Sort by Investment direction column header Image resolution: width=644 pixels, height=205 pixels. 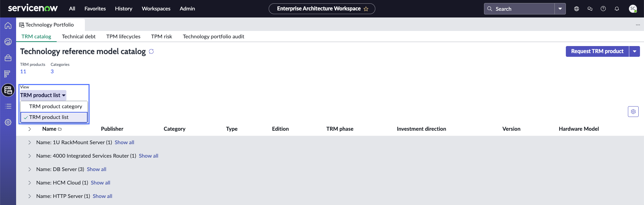(421, 129)
